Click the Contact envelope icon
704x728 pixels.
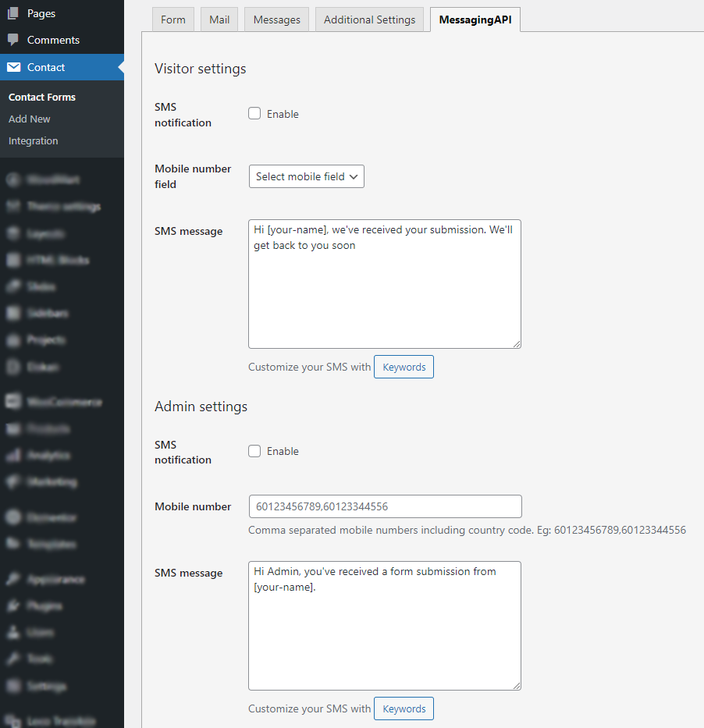[13, 67]
